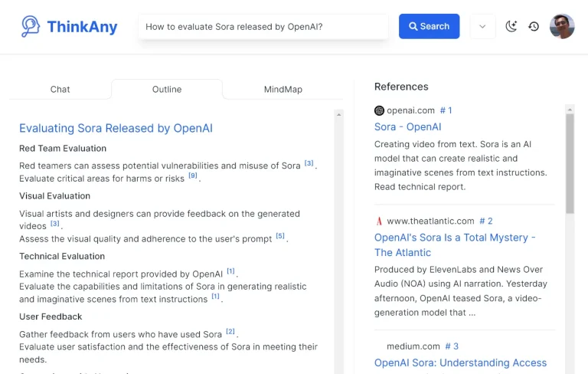Open OpenAI Sora: Understanding Access link
Image resolution: width=588 pixels, height=374 pixels.
[460, 363]
